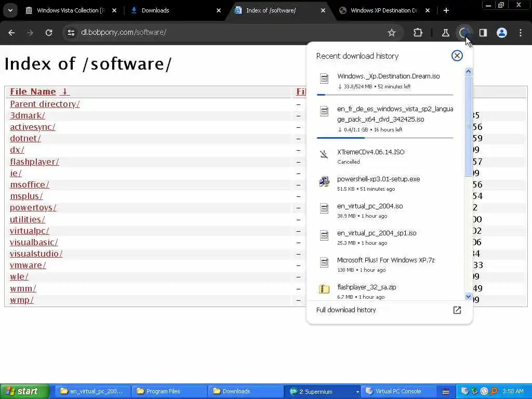Click the powershell setup file icon

[324, 181]
